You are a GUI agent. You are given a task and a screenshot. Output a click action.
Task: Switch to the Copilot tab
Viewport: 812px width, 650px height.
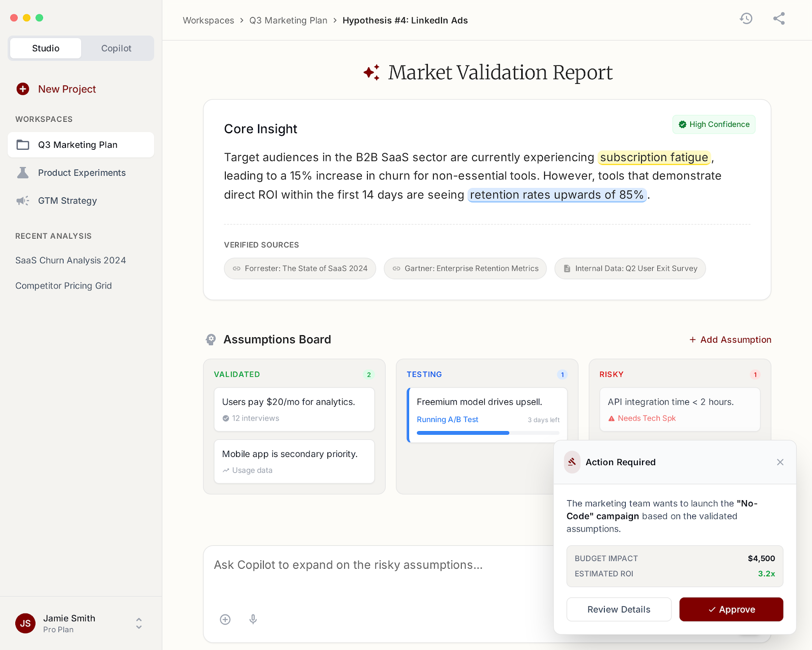click(116, 48)
